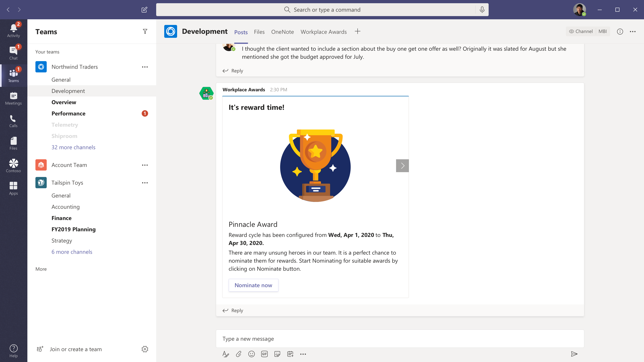Open the Workplace Awards tab
The width and height of the screenshot is (644, 362).
[323, 32]
